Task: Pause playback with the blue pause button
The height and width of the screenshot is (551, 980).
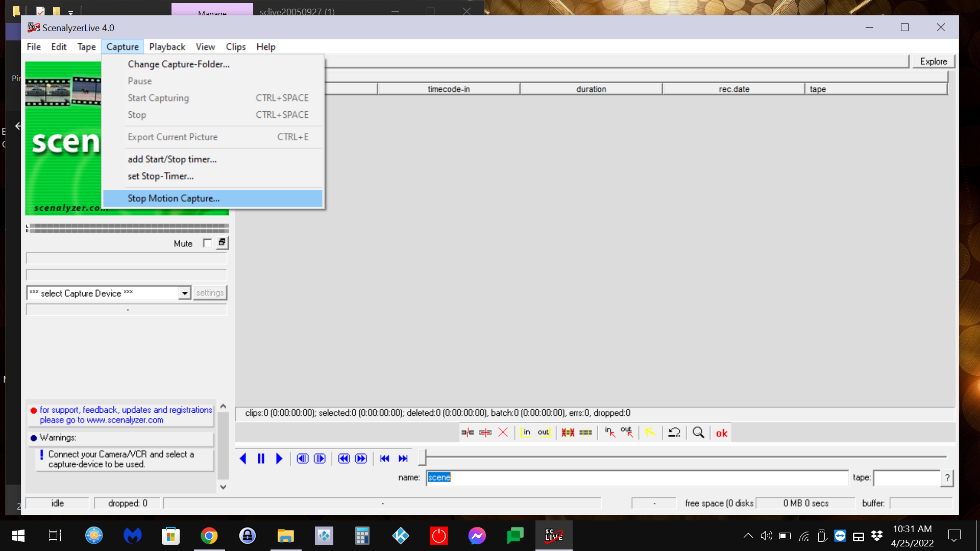Action: (x=261, y=459)
